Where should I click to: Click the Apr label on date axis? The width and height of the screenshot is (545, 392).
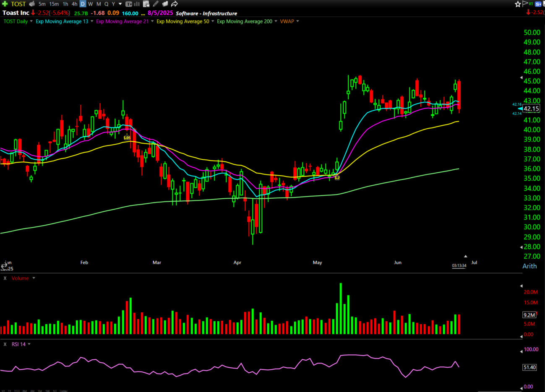coord(237,262)
